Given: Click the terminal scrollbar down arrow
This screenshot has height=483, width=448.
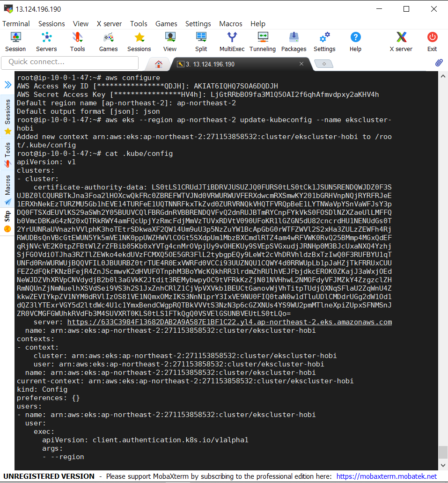Looking at the screenshot, I should point(443,465).
